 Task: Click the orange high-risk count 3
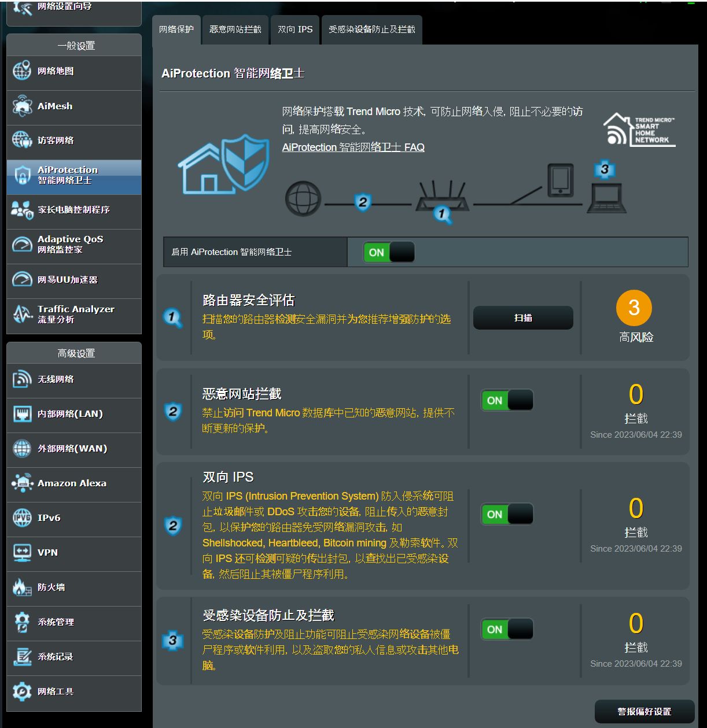634,308
